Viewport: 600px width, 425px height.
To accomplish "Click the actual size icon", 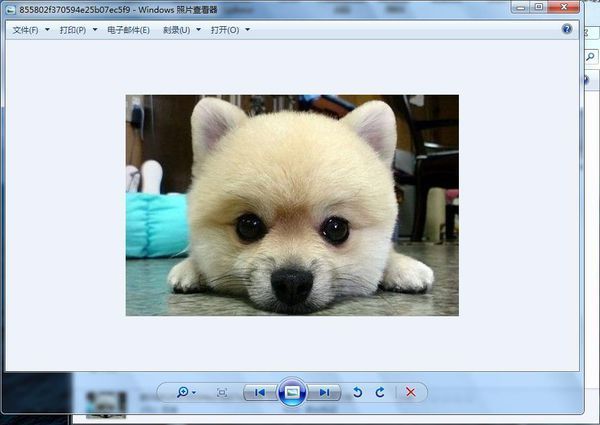I will click(x=222, y=393).
